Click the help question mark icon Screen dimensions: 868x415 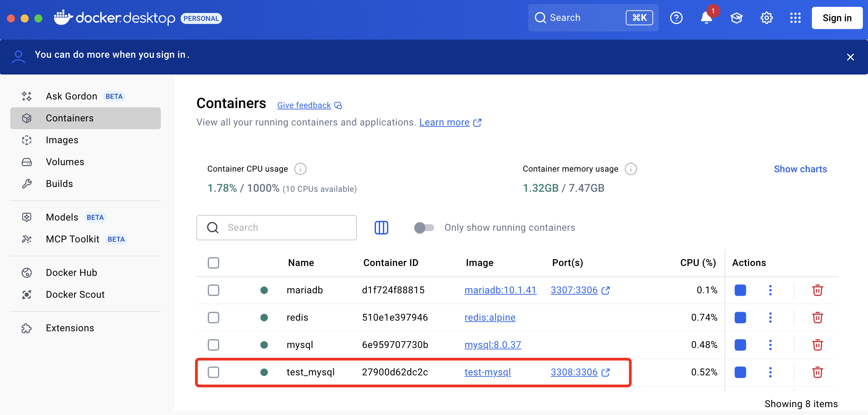pos(676,18)
